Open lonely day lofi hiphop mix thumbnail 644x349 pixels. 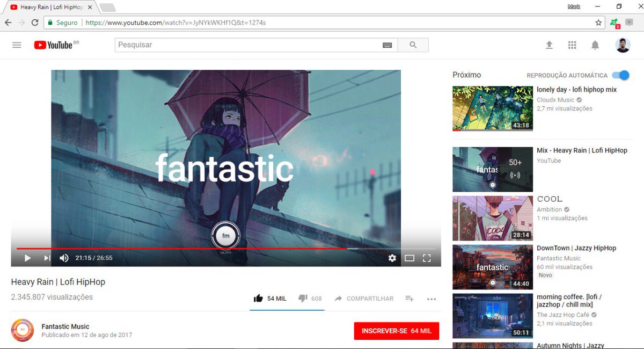(x=493, y=108)
